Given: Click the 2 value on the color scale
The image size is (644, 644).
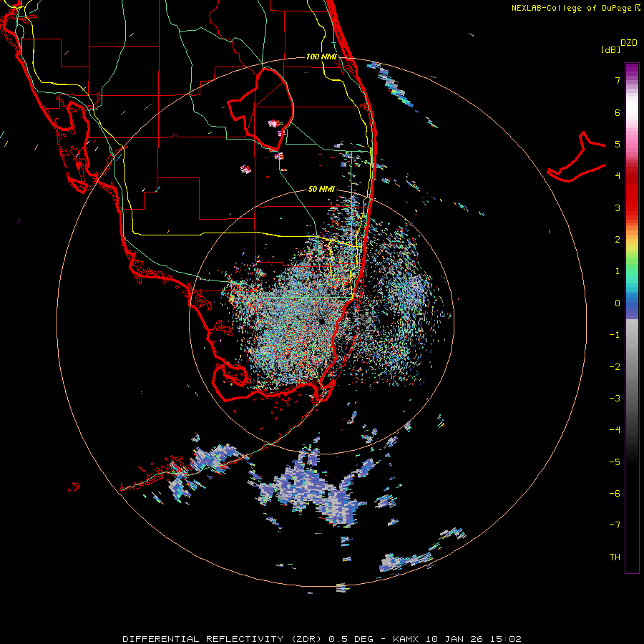Looking at the screenshot, I should click(x=618, y=239).
